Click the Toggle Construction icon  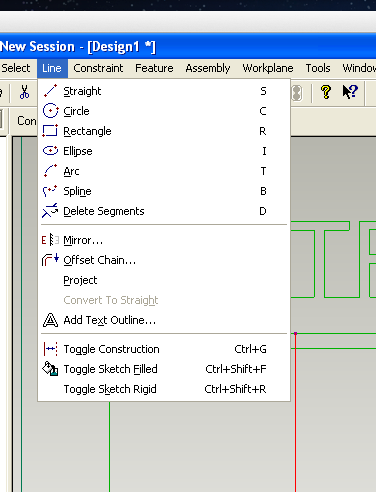point(50,349)
